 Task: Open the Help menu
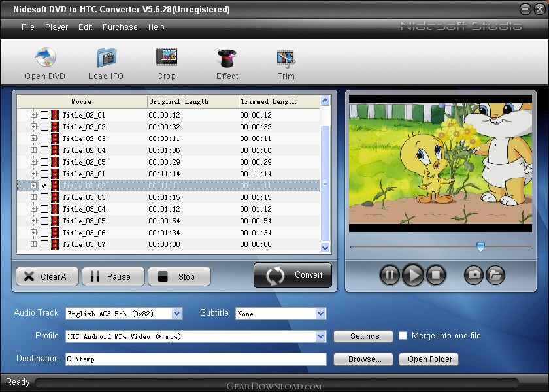point(156,27)
